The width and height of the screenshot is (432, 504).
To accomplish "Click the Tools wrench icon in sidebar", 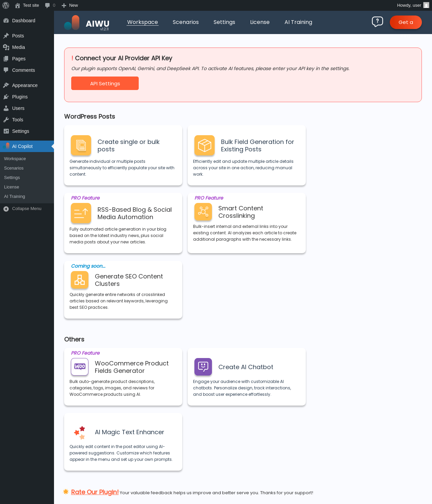I will [x=6, y=120].
